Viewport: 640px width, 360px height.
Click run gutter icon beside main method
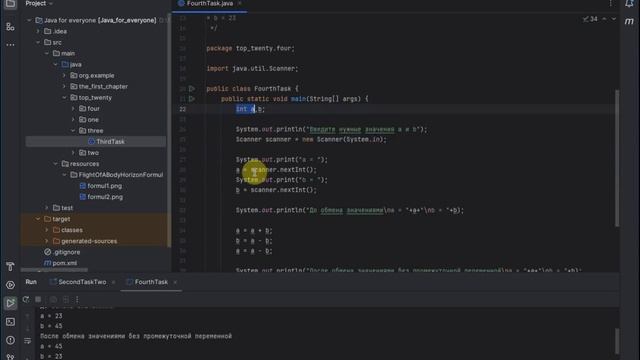click(x=192, y=99)
